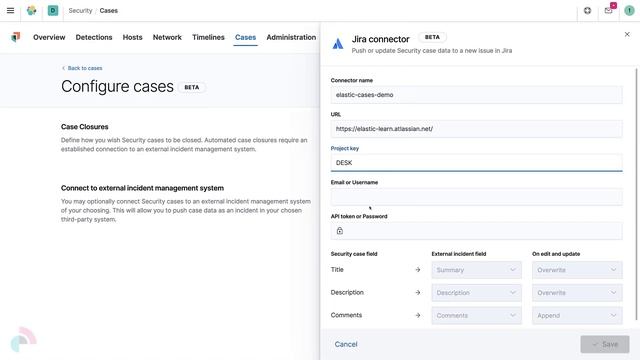
Task: Click the lock icon in password field
Action: (340, 231)
